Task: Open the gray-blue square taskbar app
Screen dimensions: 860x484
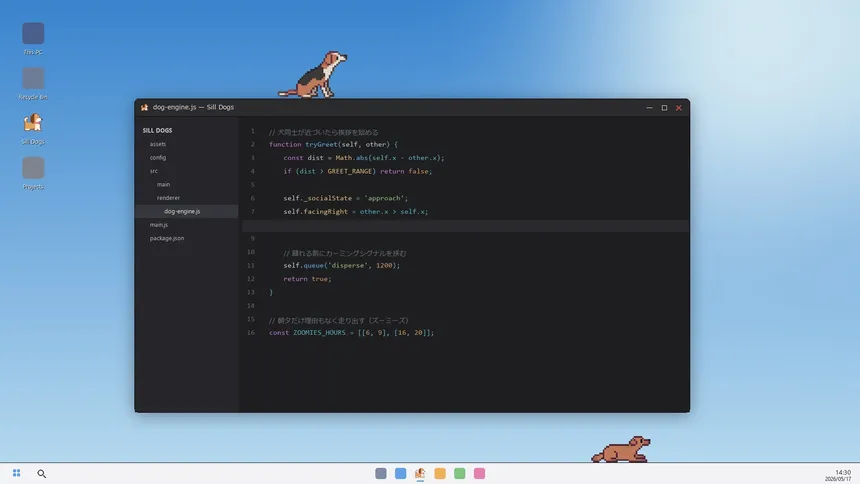Action: (381, 473)
